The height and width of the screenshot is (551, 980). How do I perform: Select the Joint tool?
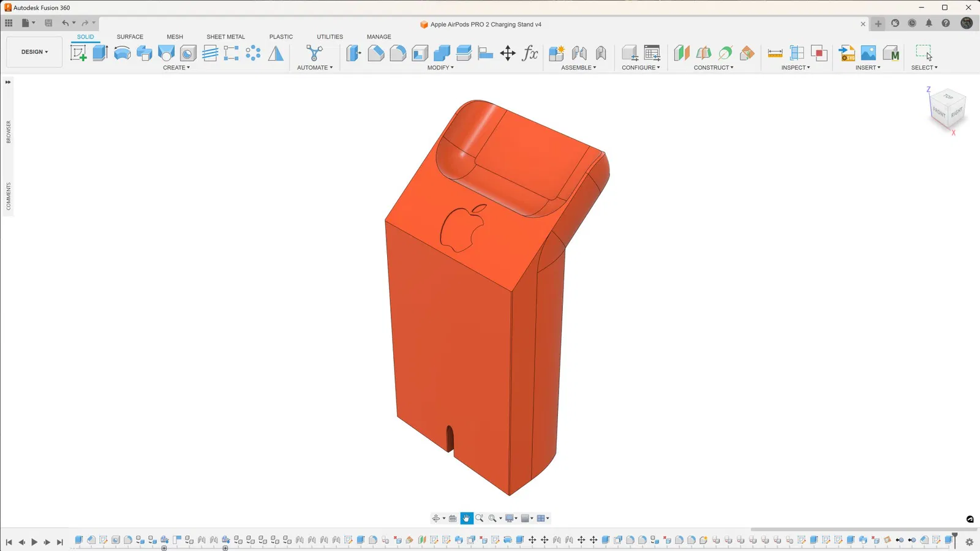tap(579, 53)
